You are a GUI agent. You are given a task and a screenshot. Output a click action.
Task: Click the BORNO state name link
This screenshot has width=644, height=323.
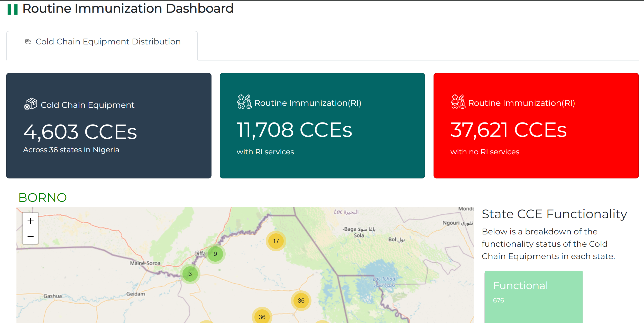(x=42, y=197)
